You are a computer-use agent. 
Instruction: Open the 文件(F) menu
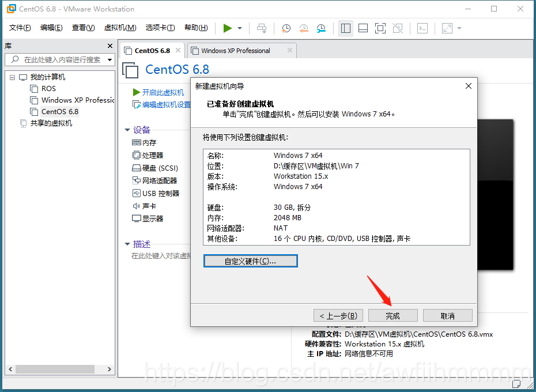click(20, 28)
